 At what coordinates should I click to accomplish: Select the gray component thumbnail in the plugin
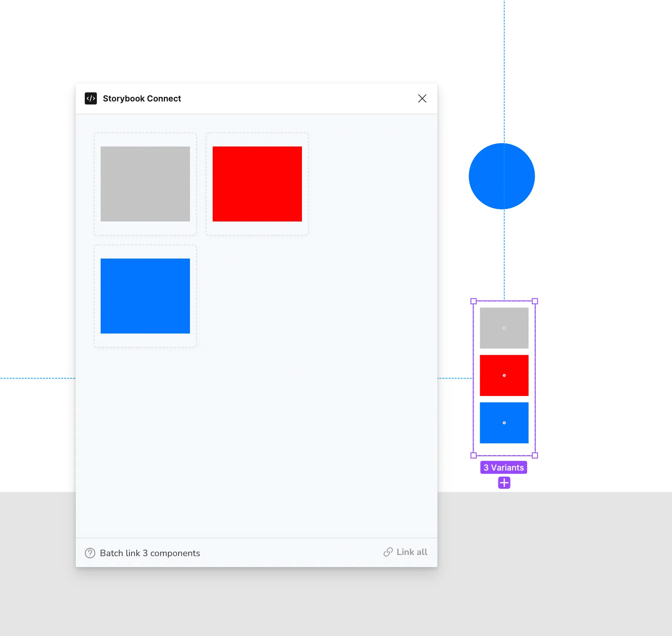pos(145,184)
